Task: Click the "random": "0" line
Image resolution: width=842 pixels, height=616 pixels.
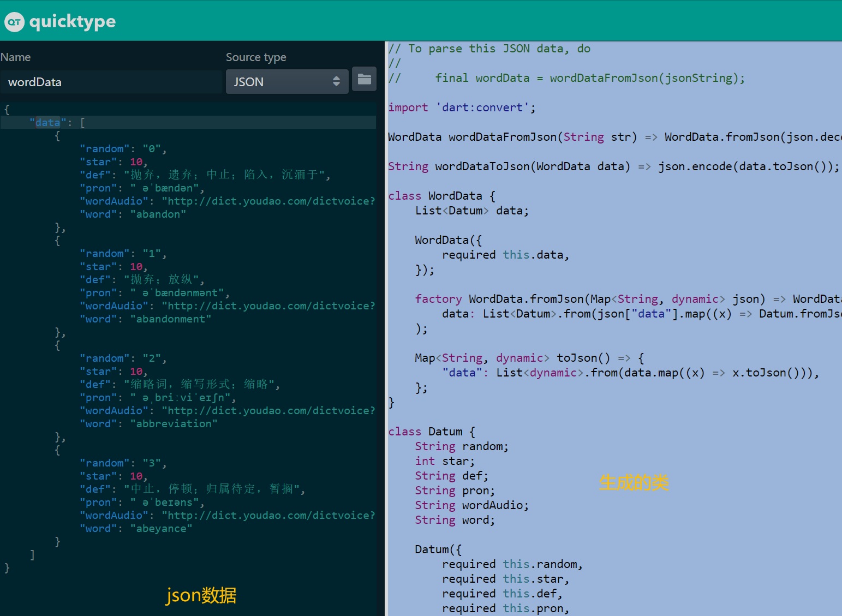Action: point(123,148)
